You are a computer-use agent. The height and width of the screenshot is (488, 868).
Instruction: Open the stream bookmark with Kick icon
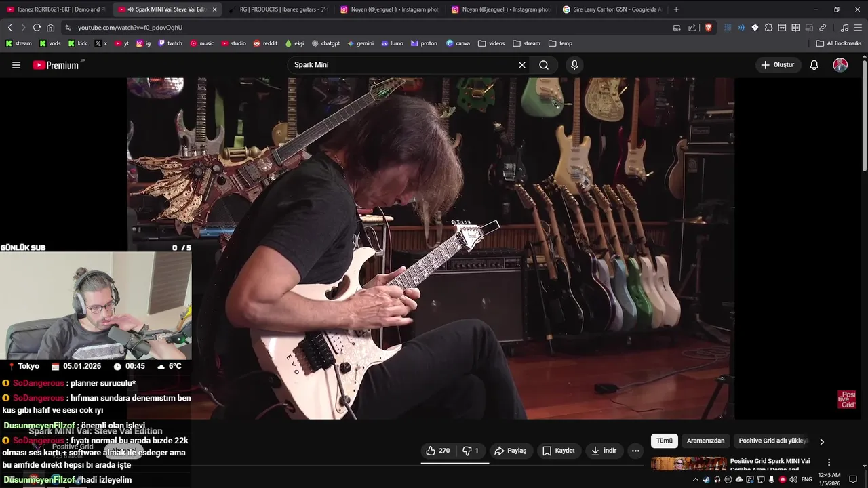[18, 43]
